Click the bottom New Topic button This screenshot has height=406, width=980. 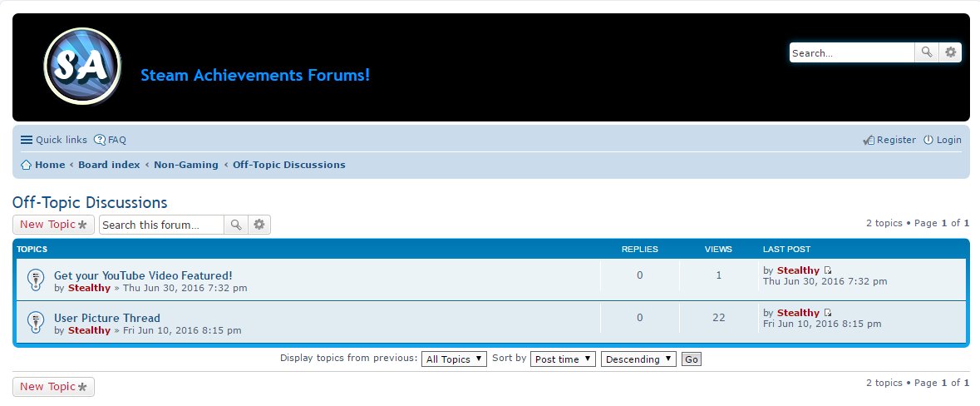tap(54, 387)
